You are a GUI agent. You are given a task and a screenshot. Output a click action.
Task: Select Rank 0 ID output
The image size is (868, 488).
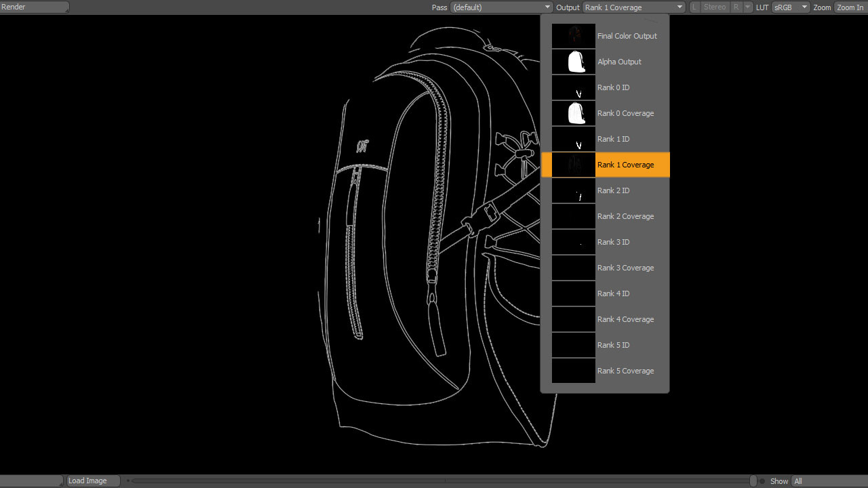click(x=613, y=87)
